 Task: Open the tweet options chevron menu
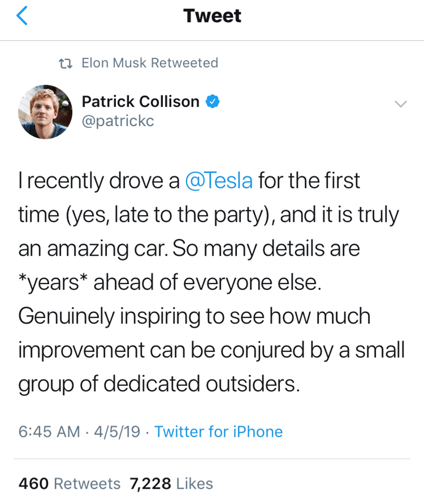coord(400,104)
